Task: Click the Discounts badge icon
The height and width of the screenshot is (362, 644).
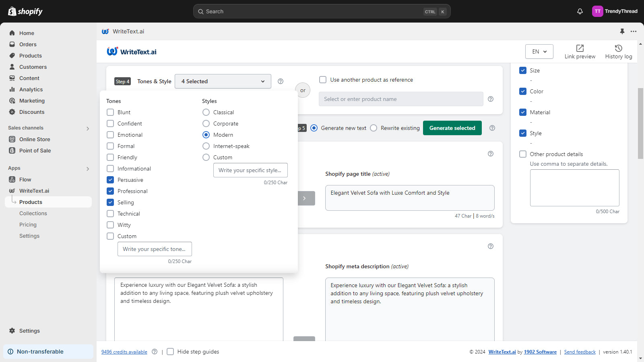Action: [12, 112]
